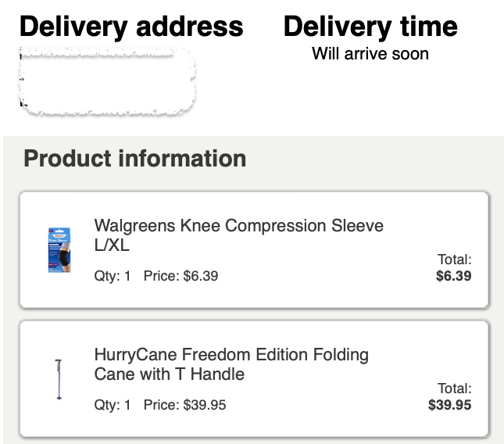The height and width of the screenshot is (444, 504).
Task: Click the $6.39 total amount
Action: [x=453, y=276]
